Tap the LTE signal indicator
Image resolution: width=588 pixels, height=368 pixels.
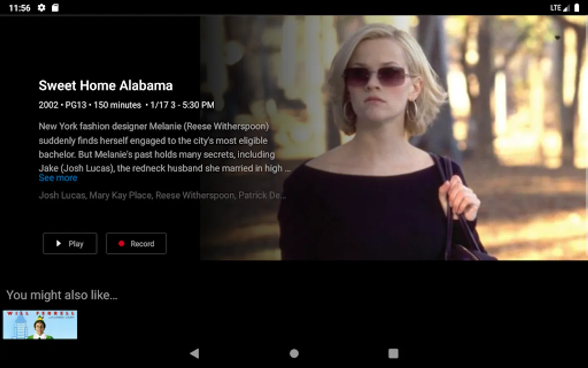(x=559, y=8)
